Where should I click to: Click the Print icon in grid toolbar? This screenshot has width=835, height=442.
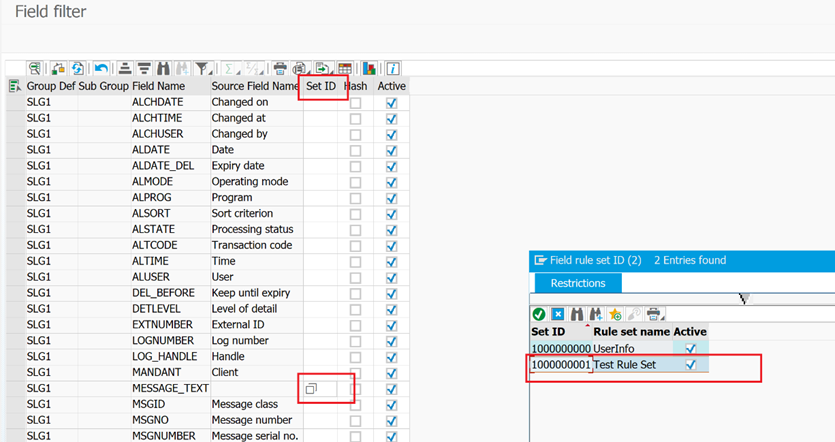pos(280,68)
